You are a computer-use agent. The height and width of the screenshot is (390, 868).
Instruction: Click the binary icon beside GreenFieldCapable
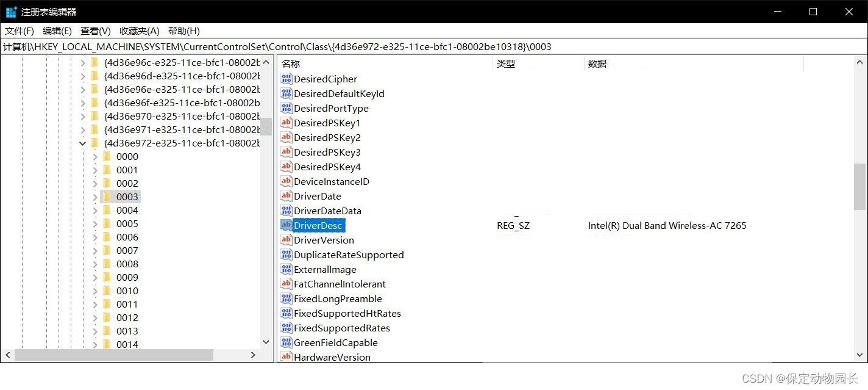click(286, 342)
